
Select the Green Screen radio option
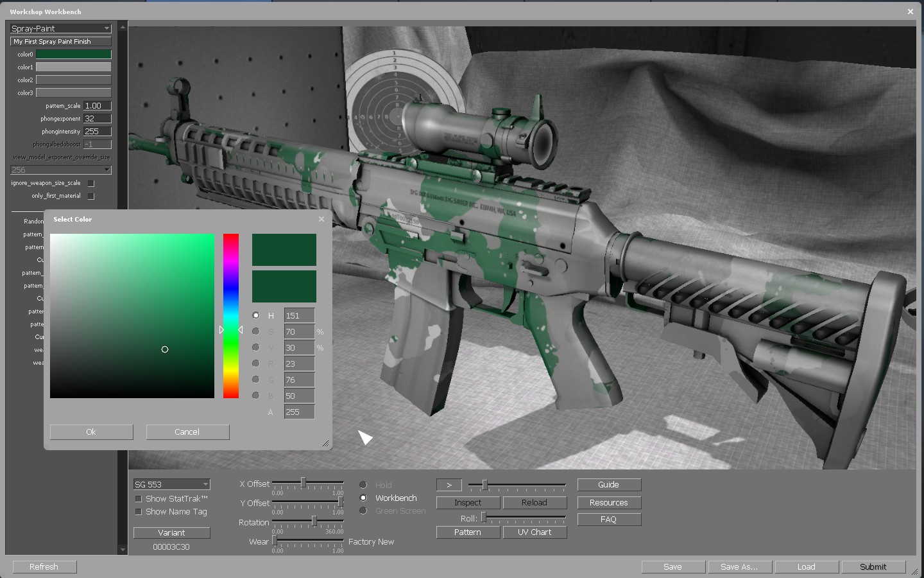coord(363,511)
